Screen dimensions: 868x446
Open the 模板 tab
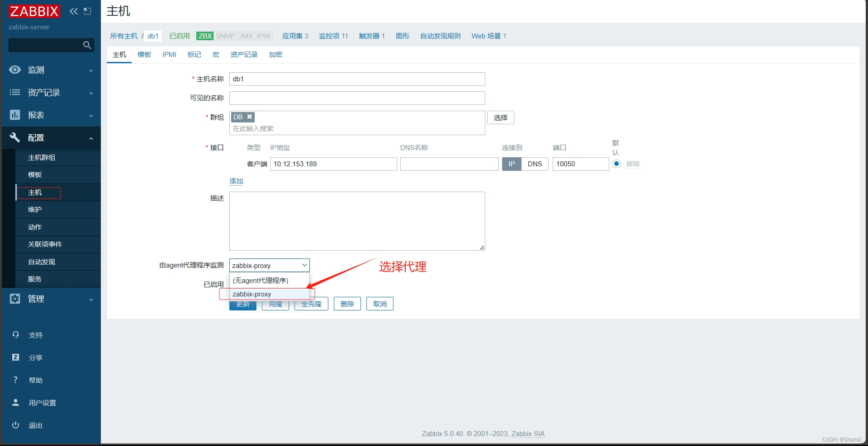pyautogui.click(x=144, y=55)
